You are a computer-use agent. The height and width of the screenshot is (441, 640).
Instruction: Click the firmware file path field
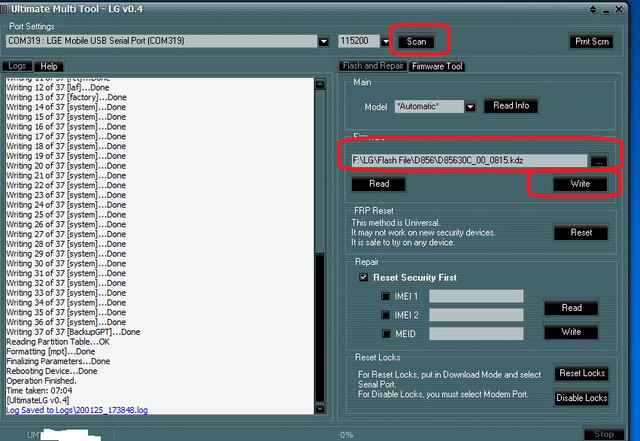(469, 160)
